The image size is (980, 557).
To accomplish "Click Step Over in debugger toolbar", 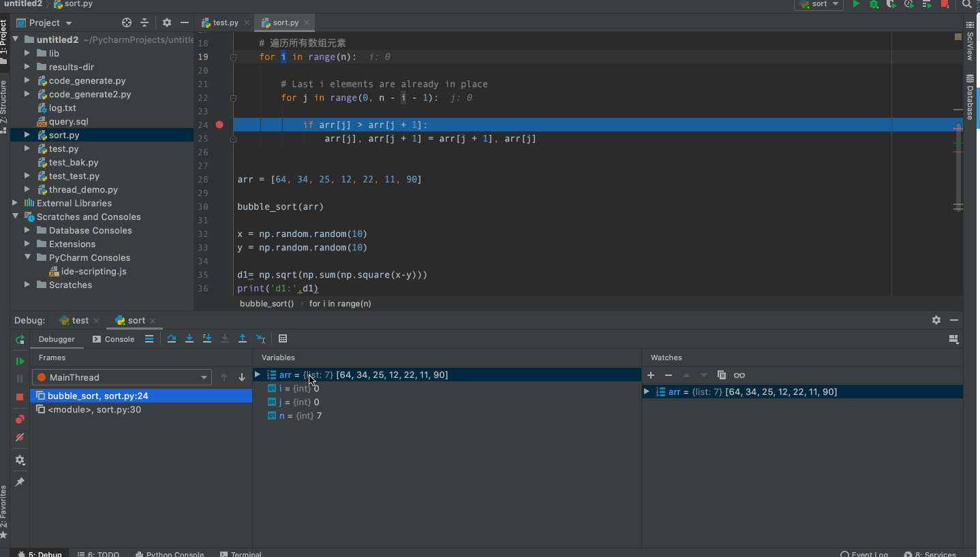I will 172,338.
